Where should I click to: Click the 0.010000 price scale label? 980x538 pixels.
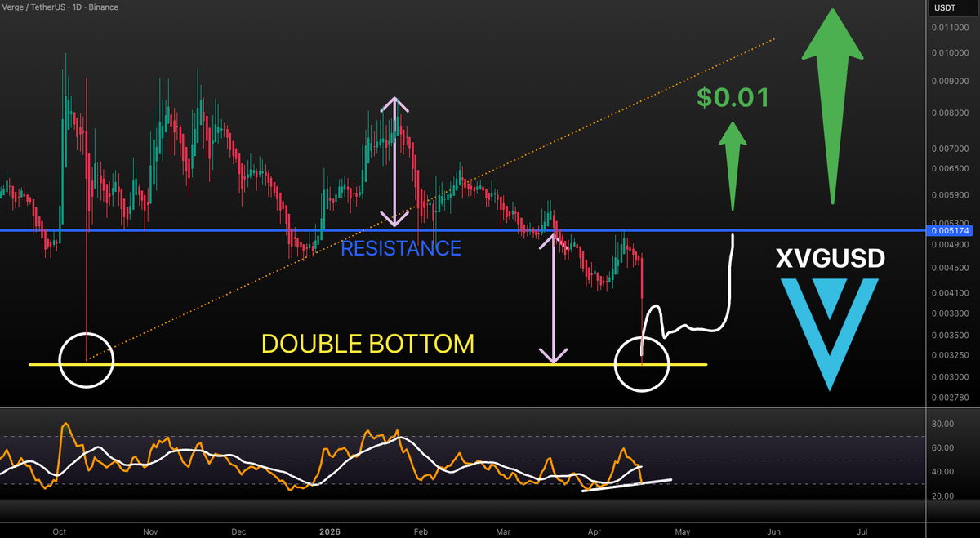[951, 53]
